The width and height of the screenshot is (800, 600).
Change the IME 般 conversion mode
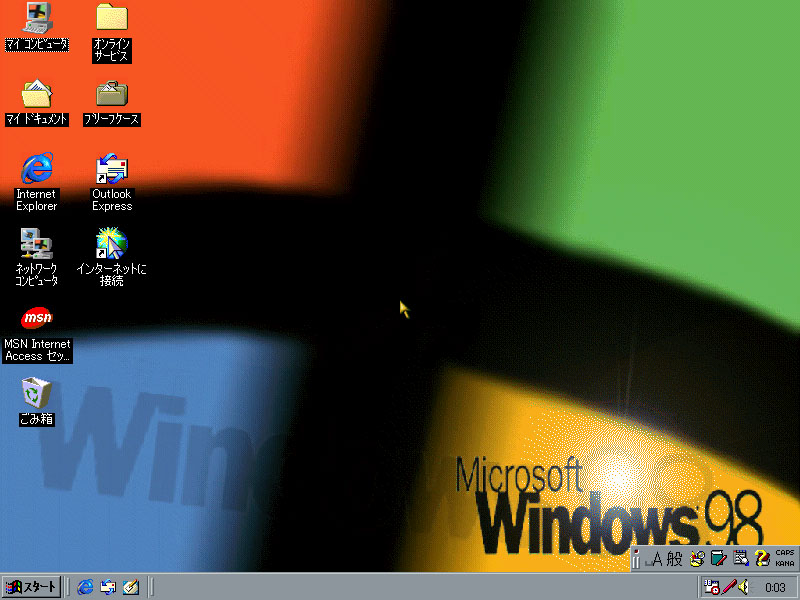674,559
